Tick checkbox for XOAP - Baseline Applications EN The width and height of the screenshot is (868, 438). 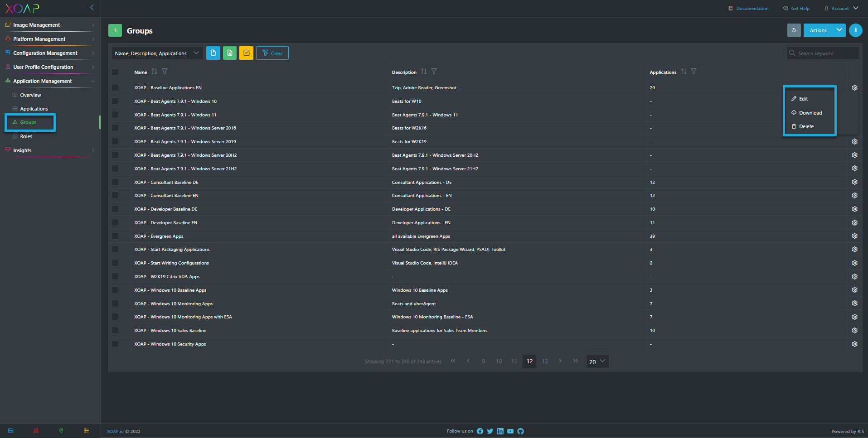[x=115, y=87]
